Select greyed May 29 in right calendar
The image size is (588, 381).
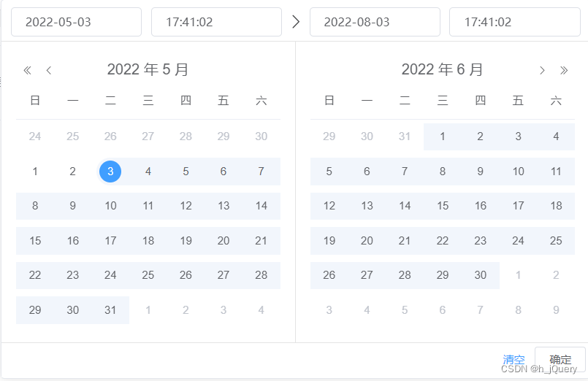pyautogui.click(x=329, y=136)
